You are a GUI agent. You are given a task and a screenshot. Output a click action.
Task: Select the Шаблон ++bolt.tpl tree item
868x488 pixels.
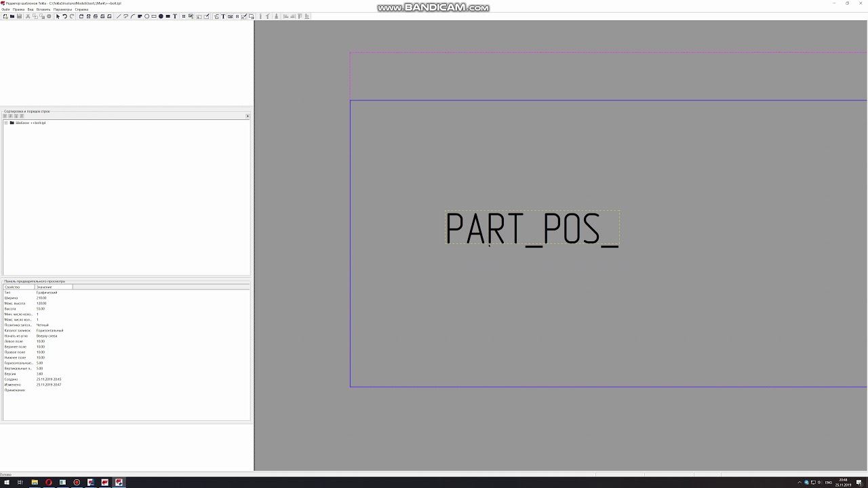pos(31,123)
